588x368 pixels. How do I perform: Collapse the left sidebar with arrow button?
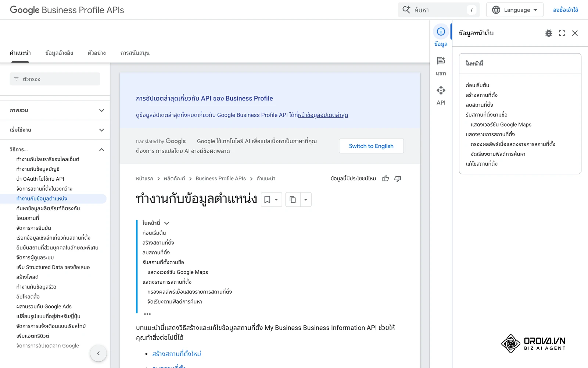98,353
